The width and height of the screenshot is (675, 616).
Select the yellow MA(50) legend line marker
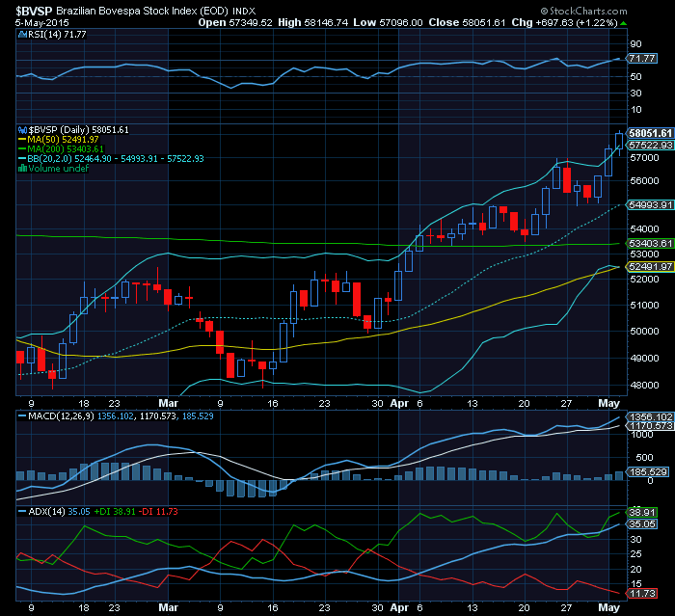click(x=22, y=140)
